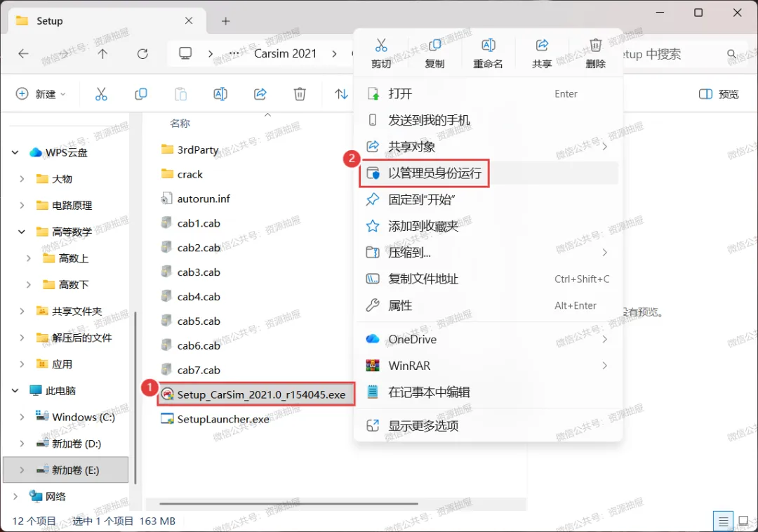This screenshot has width=758, height=532.
Task: Select the cab7.cab file
Action: [191, 370]
